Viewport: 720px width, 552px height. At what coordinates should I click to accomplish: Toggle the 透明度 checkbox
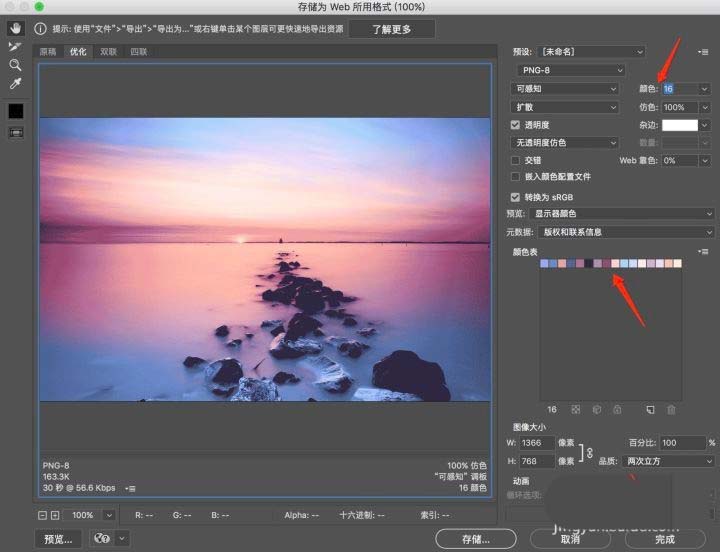point(515,125)
